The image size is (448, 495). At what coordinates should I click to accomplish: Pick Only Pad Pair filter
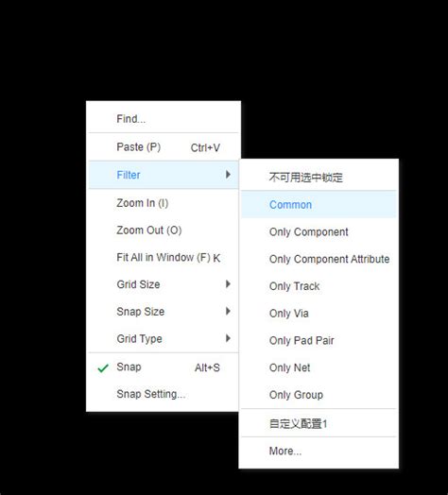(x=319, y=340)
